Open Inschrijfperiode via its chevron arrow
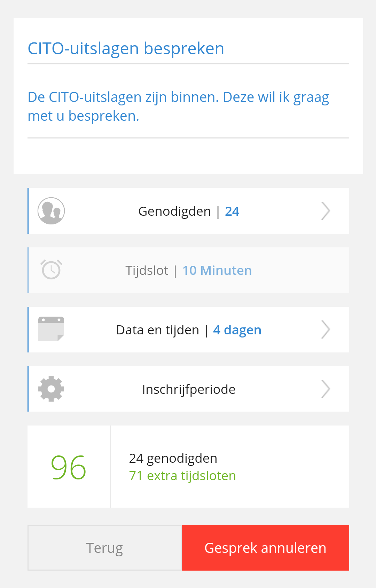This screenshot has height=588, width=376. 325,389
